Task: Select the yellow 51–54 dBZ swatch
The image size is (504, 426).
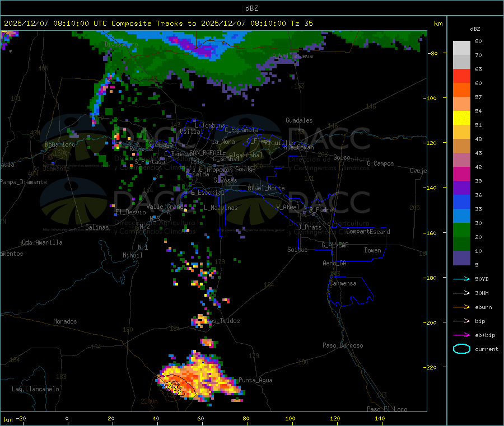Action: pyautogui.click(x=461, y=118)
